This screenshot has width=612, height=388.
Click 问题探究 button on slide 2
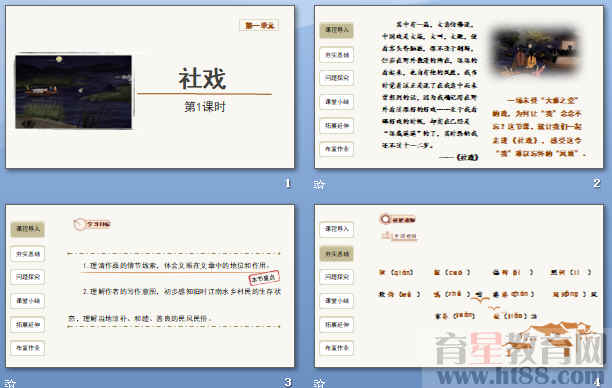tap(336, 78)
